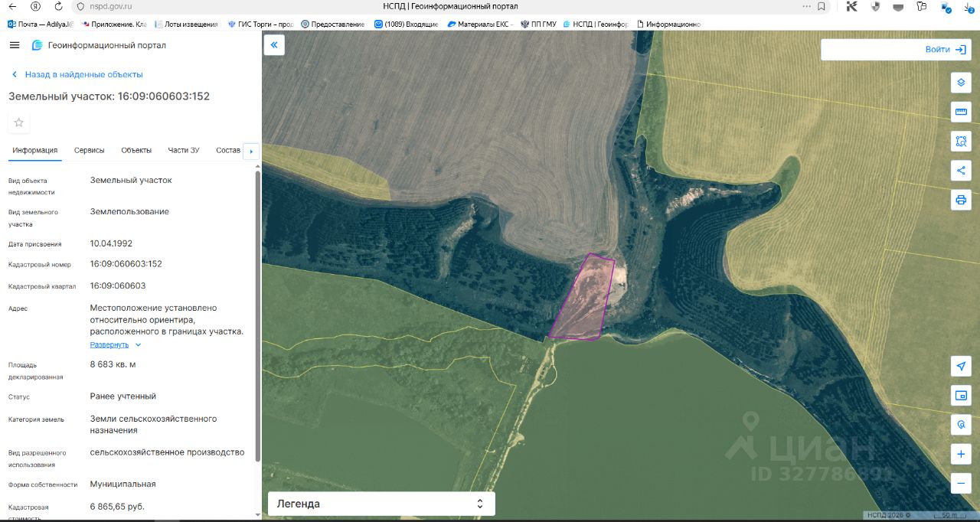Zoom out of the map

pyautogui.click(x=961, y=483)
